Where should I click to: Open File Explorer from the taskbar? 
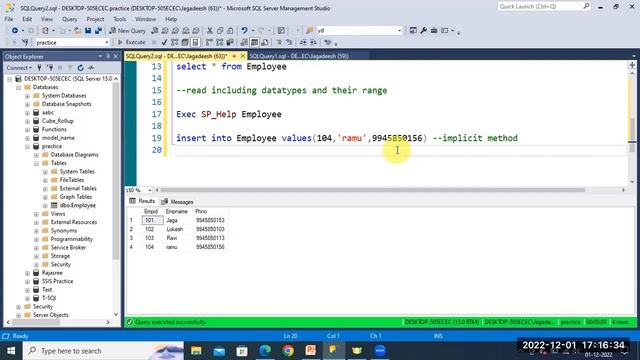196,351
